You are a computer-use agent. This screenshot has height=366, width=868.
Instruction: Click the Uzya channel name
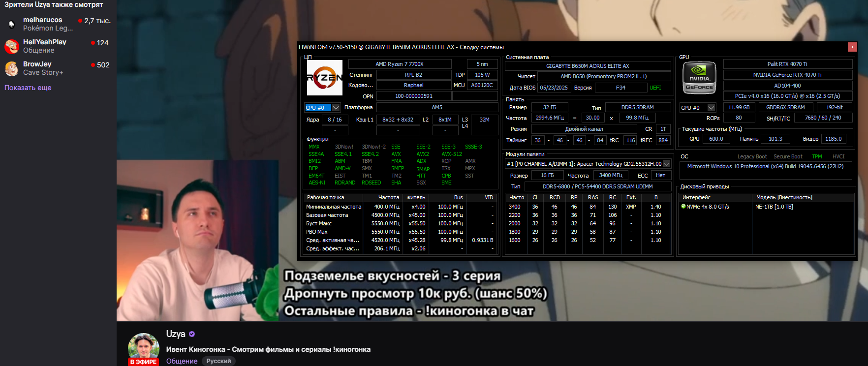[x=176, y=334]
